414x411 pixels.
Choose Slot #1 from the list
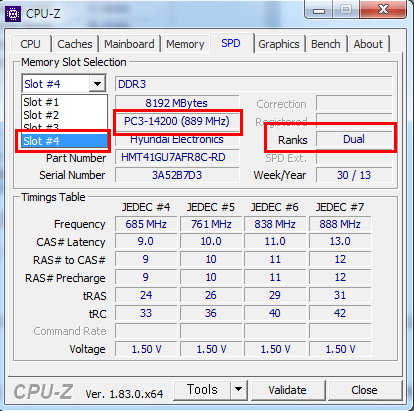point(64,102)
